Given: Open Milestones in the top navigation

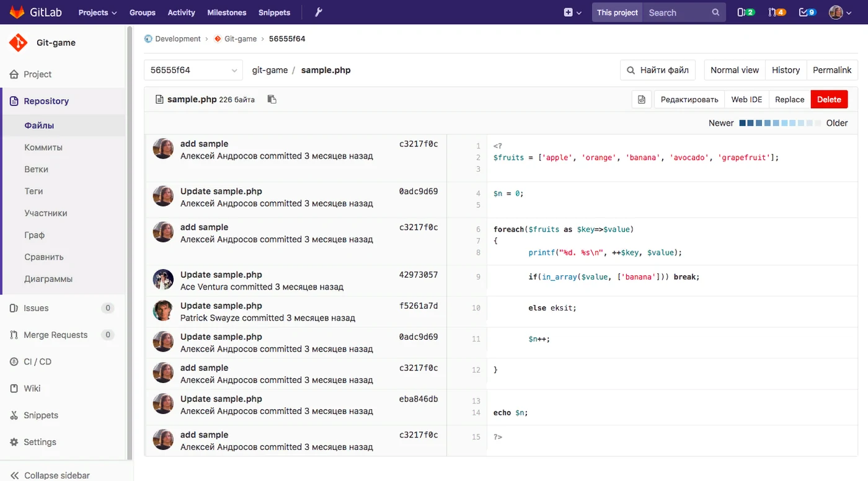Looking at the screenshot, I should click(227, 12).
